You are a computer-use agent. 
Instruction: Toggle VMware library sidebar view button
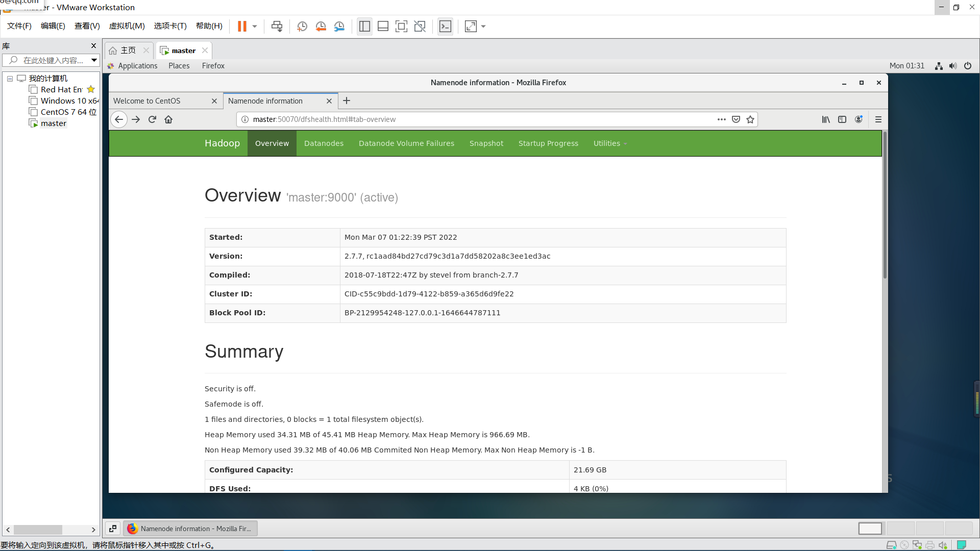pyautogui.click(x=364, y=27)
